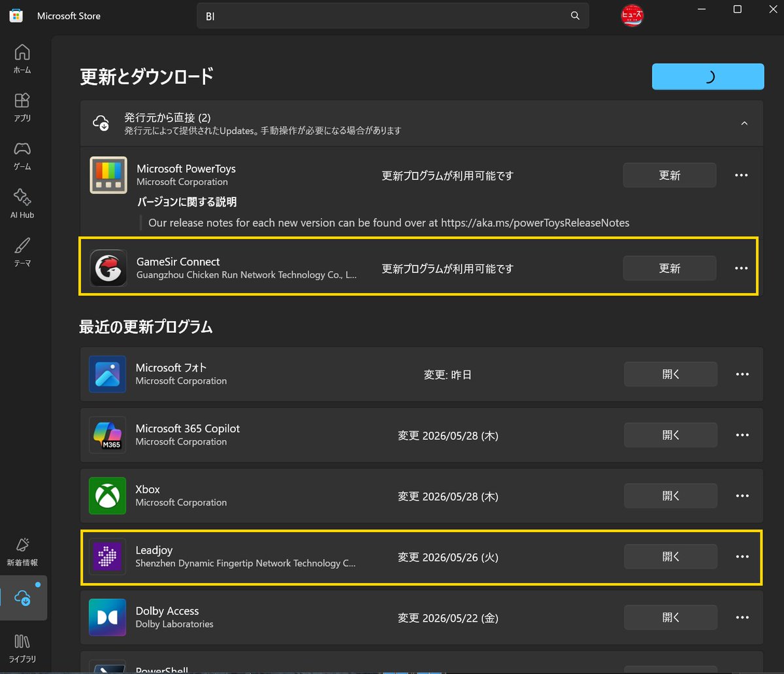Open more options for Microsoft PowerToys

pos(742,175)
